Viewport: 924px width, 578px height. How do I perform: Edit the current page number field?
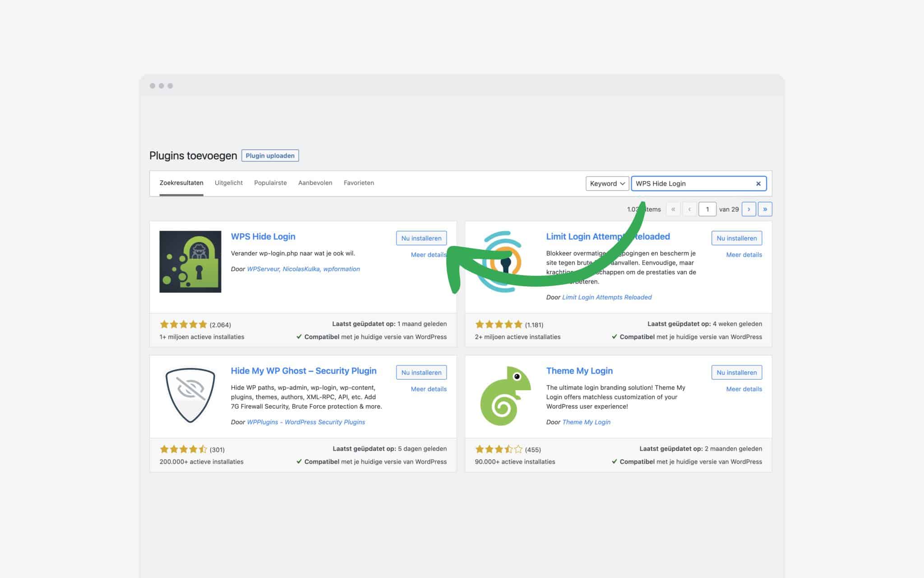707,209
